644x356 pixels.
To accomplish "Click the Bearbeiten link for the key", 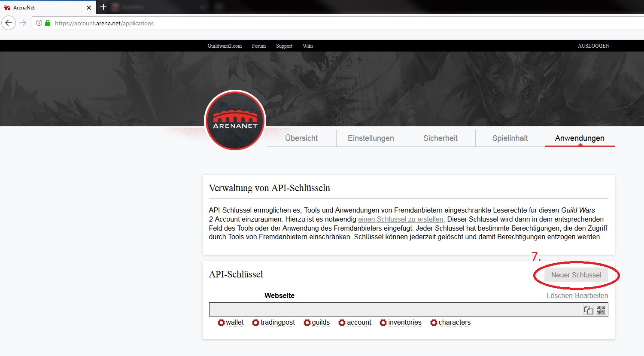I will click(x=591, y=295).
